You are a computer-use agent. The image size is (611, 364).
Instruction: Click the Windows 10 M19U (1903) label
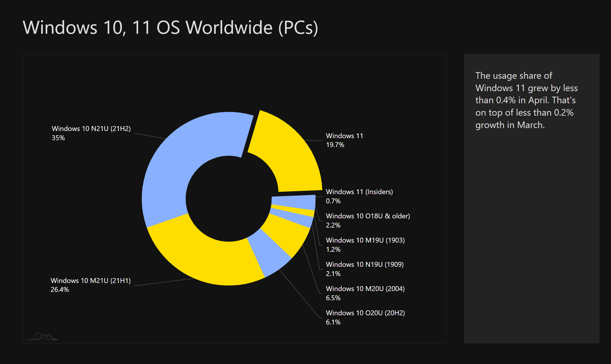click(365, 240)
